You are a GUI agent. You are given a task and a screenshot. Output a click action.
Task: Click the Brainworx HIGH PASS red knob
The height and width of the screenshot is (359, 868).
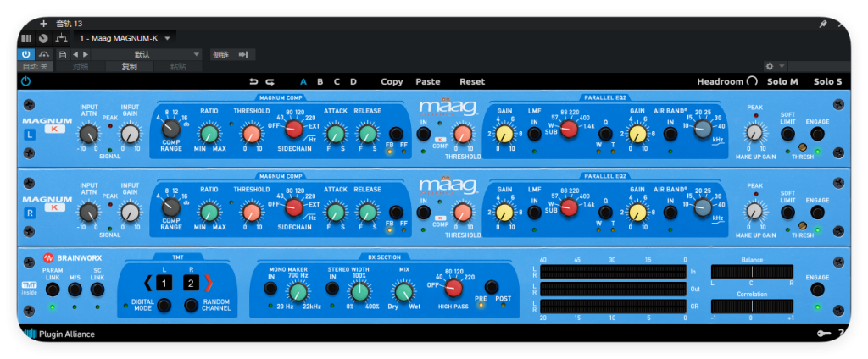[x=454, y=288]
